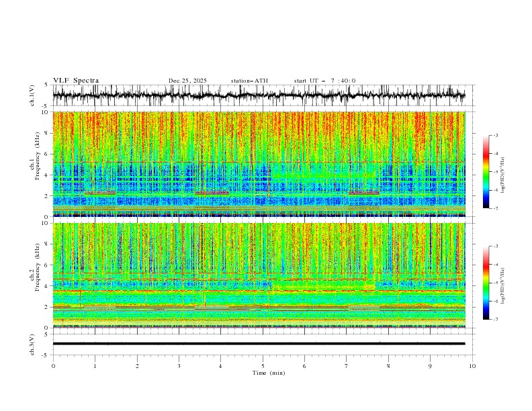Click the ch.1 color bar "log(PSD)(V²/Hz)" label
Screen dimensions: 532x411
(x=502, y=175)
